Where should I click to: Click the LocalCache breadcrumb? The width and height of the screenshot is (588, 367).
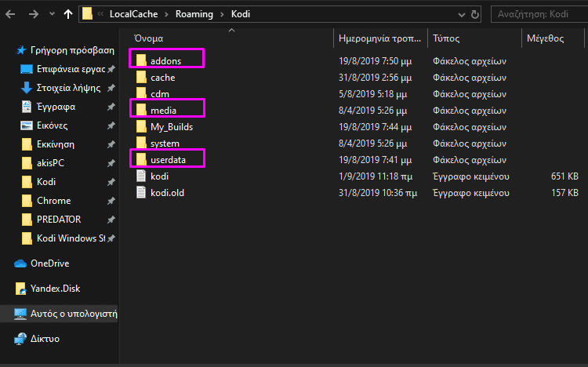pyautogui.click(x=133, y=14)
